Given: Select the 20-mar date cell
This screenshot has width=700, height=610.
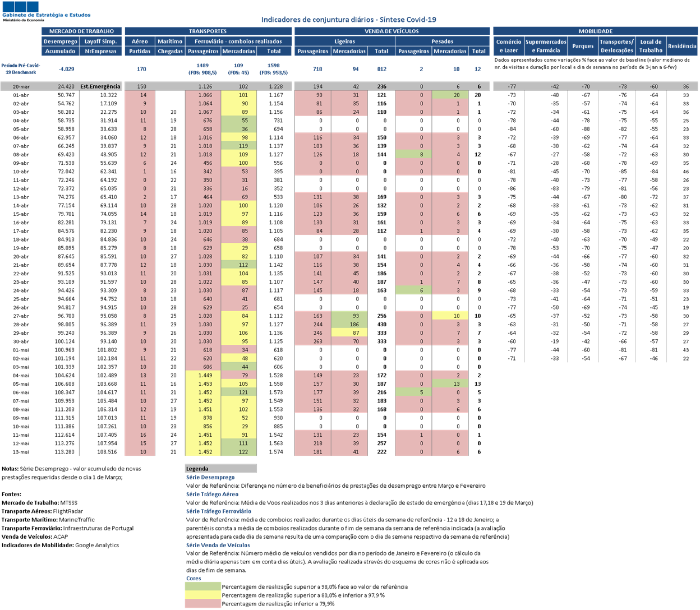Looking at the screenshot, I should pyautogui.click(x=21, y=86).
